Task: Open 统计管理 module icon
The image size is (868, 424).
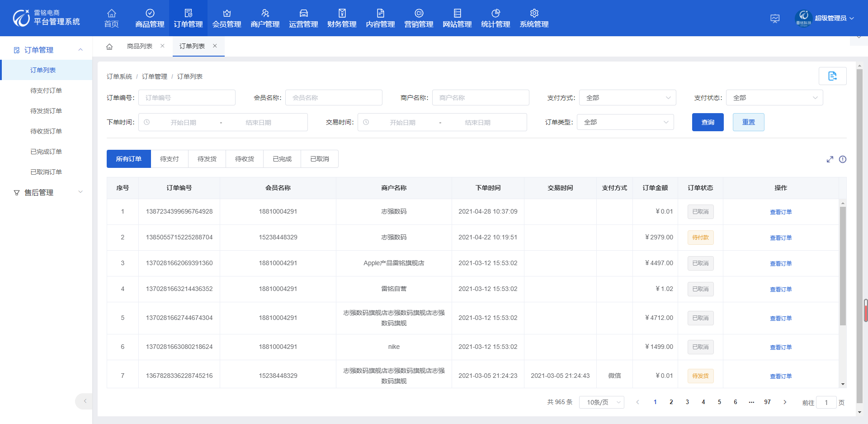Action: [x=496, y=13]
